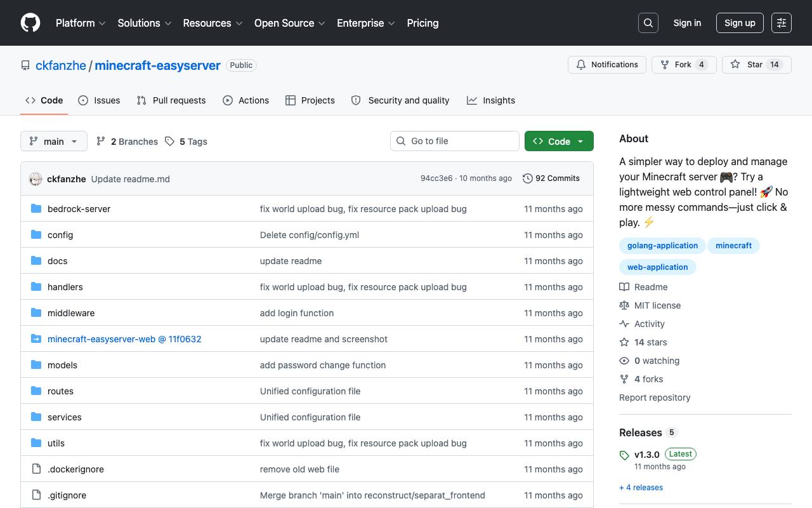This screenshot has height=508, width=812.
Task: Switch to the Actions tab
Action: 246,100
